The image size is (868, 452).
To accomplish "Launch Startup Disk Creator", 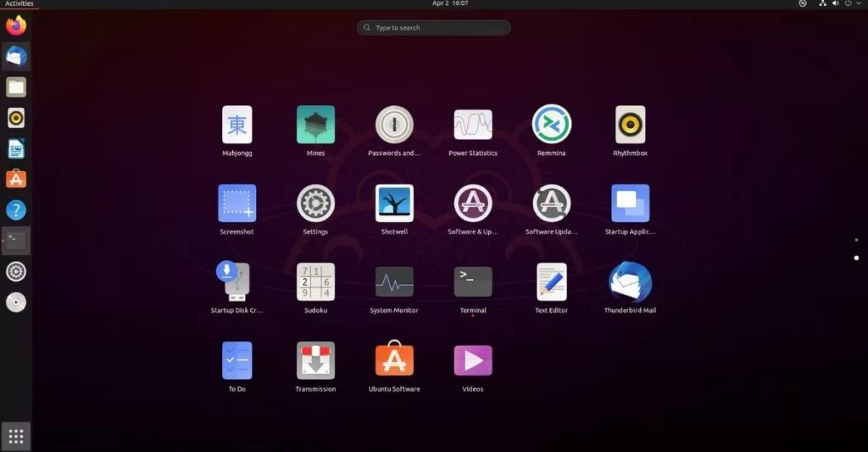I will click(x=235, y=282).
